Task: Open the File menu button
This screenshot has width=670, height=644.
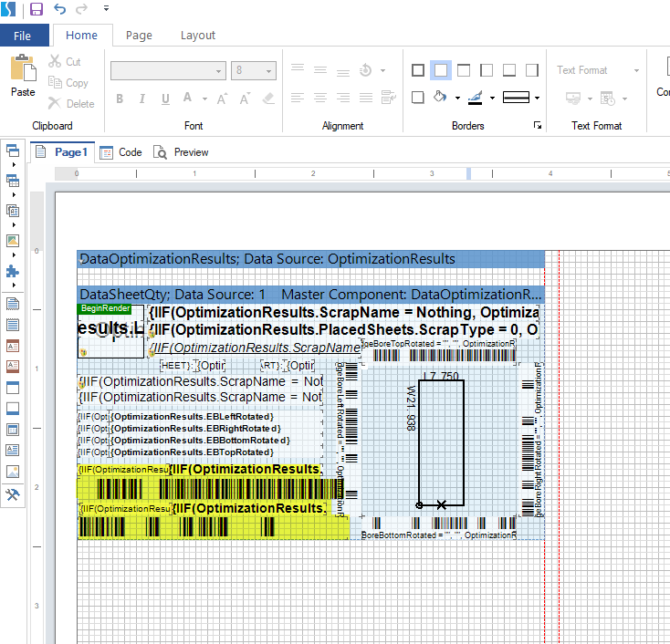Action: click(22, 36)
